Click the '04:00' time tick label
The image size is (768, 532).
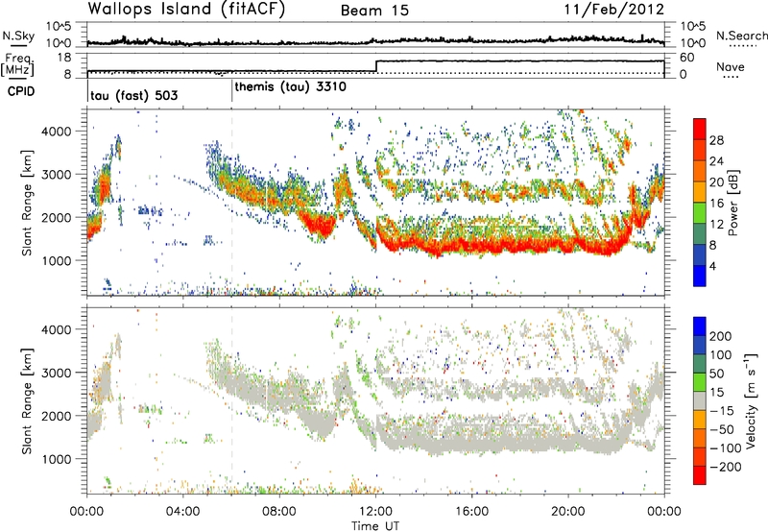coord(183,512)
